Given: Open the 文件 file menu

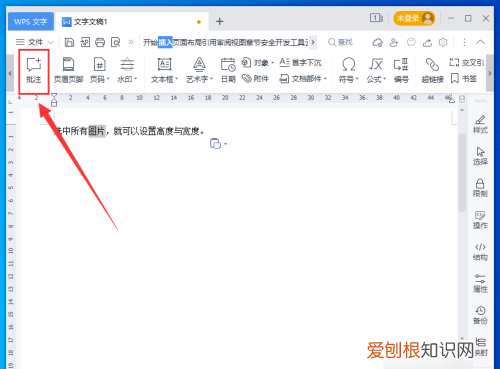Looking at the screenshot, I should pos(34,42).
